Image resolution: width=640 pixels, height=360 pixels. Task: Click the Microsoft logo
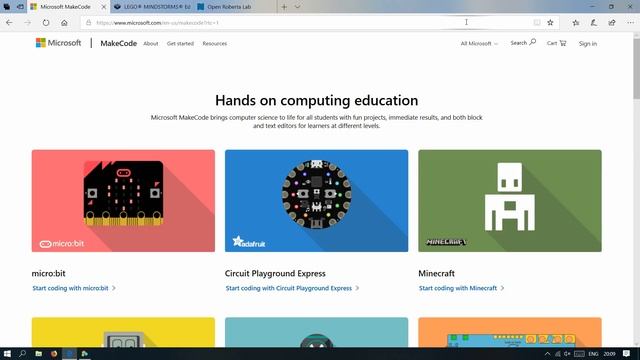pos(58,43)
